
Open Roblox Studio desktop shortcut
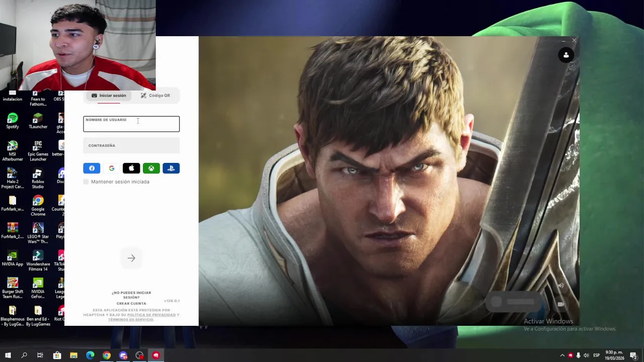tap(38, 178)
